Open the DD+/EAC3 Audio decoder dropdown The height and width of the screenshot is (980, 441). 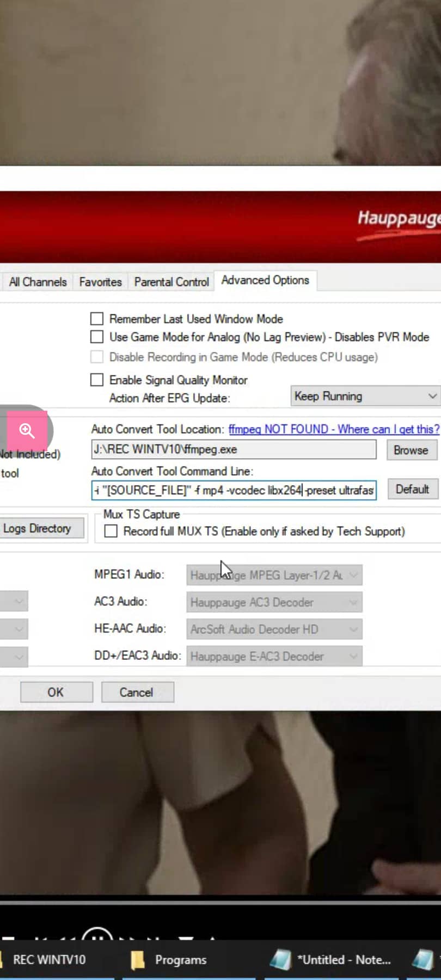[x=274, y=656]
